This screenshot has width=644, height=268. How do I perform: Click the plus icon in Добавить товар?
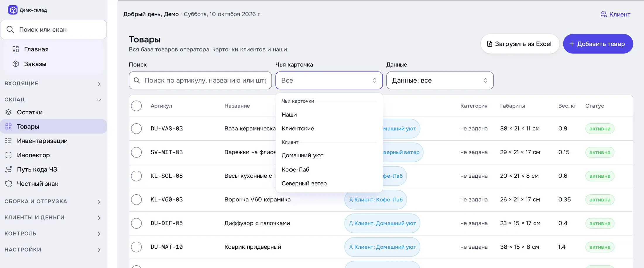(572, 44)
